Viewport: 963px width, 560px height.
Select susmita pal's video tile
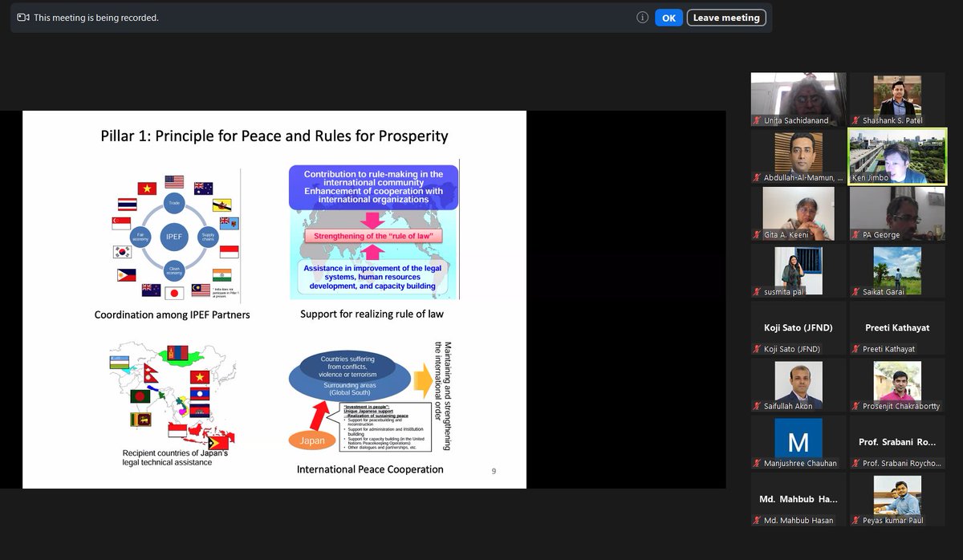pos(798,270)
